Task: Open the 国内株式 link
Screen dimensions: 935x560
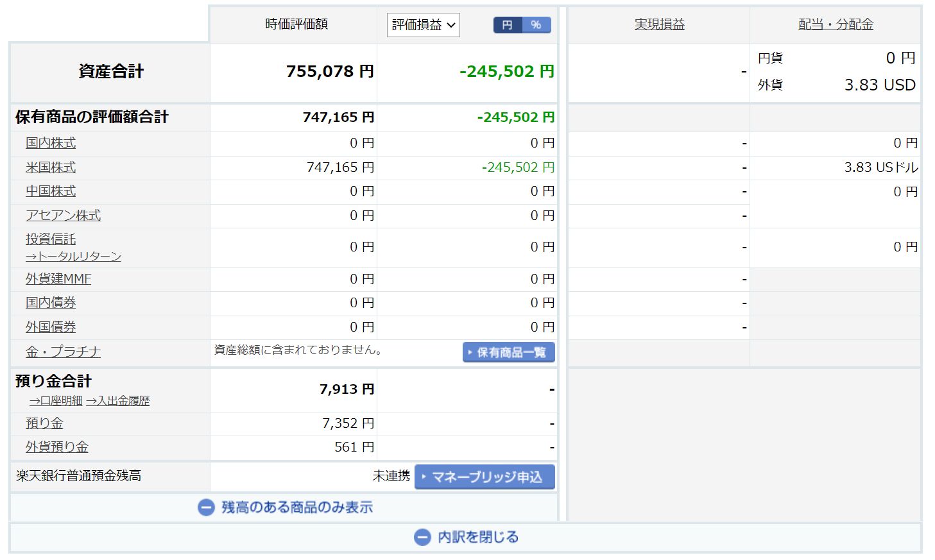Action: [x=51, y=143]
